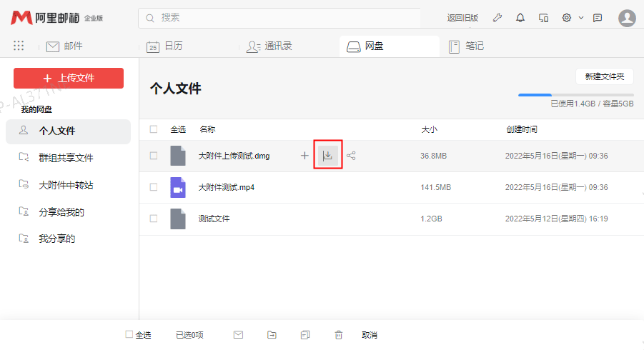Image resolution: width=644 pixels, height=350 pixels.
Task: Click the 上传文件 button
Action: tap(69, 78)
